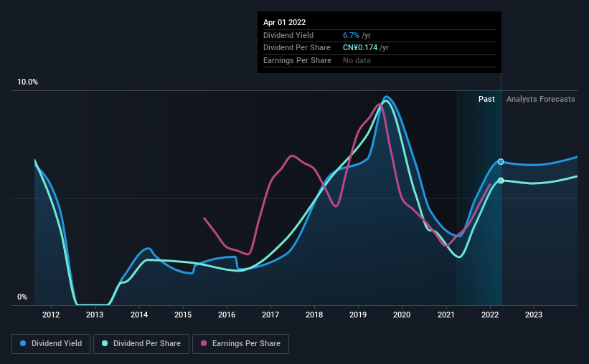Click the 2016 x-axis label
Image resolution: width=589 pixels, height=364 pixels.
[227, 315]
